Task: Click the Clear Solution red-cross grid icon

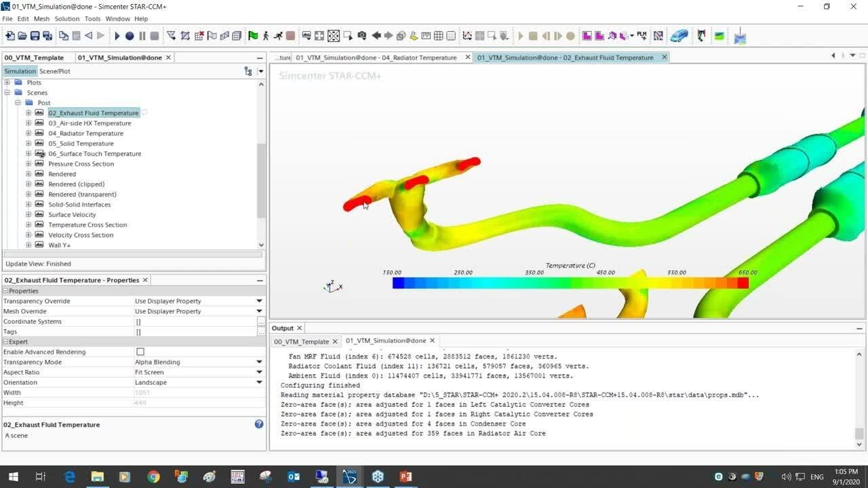Action: click(x=199, y=36)
